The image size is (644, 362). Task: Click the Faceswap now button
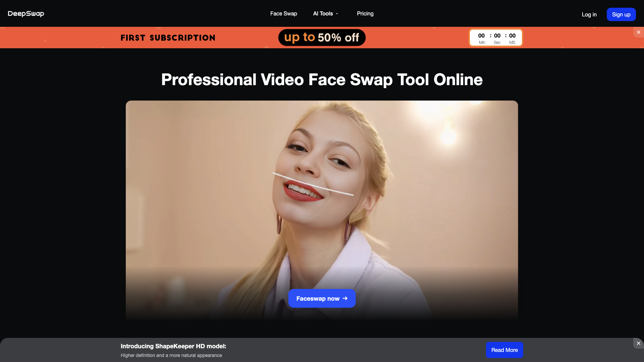(322, 298)
